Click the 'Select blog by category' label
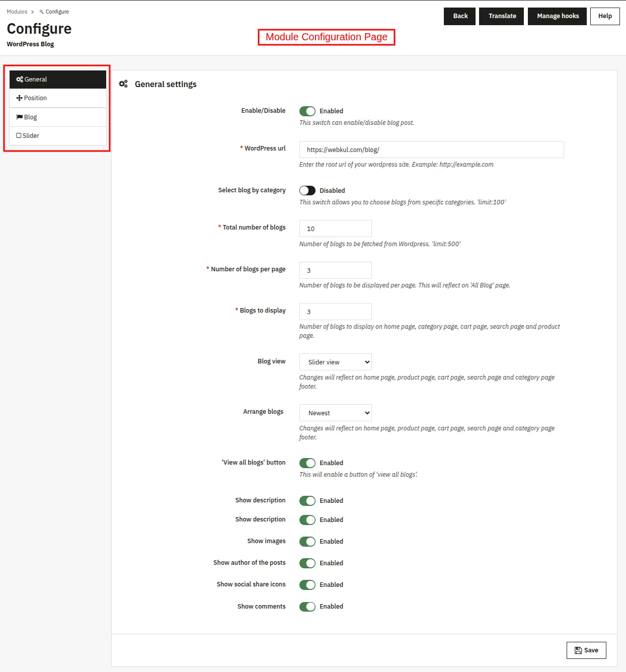This screenshot has width=626, height=672. (x=252, y=190)
